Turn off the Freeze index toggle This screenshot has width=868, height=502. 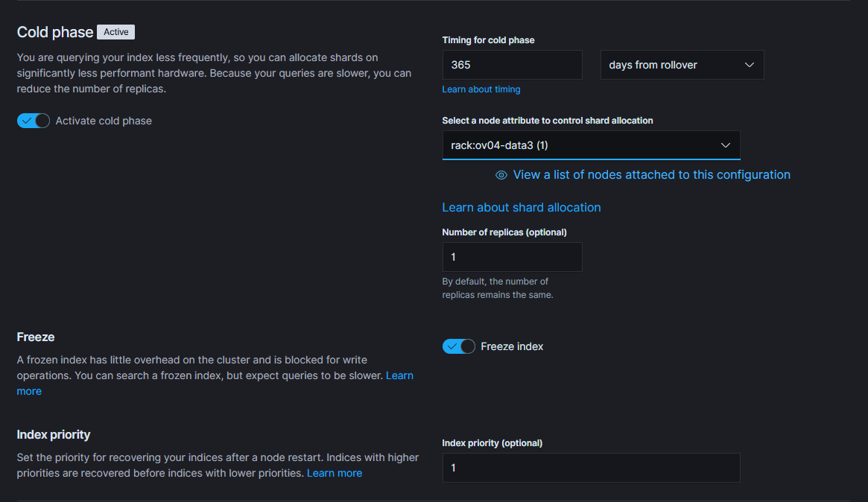[x=458, y=346]
